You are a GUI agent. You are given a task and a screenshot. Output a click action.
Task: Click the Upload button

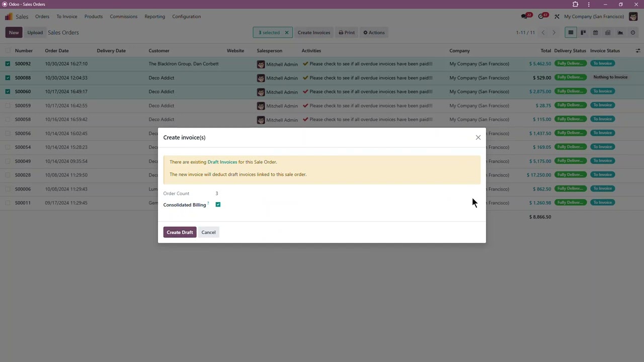[35, 33]
